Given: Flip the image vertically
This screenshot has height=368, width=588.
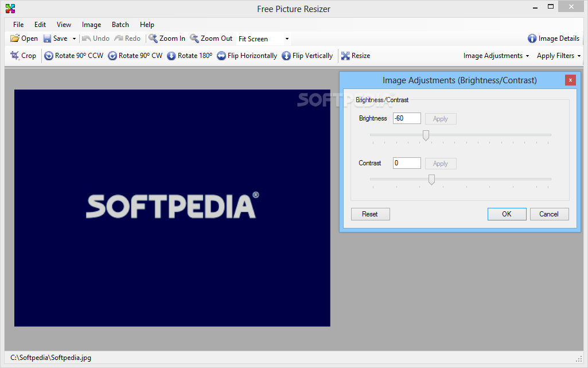Looking at the screenshot, I should tap(307, 56).
